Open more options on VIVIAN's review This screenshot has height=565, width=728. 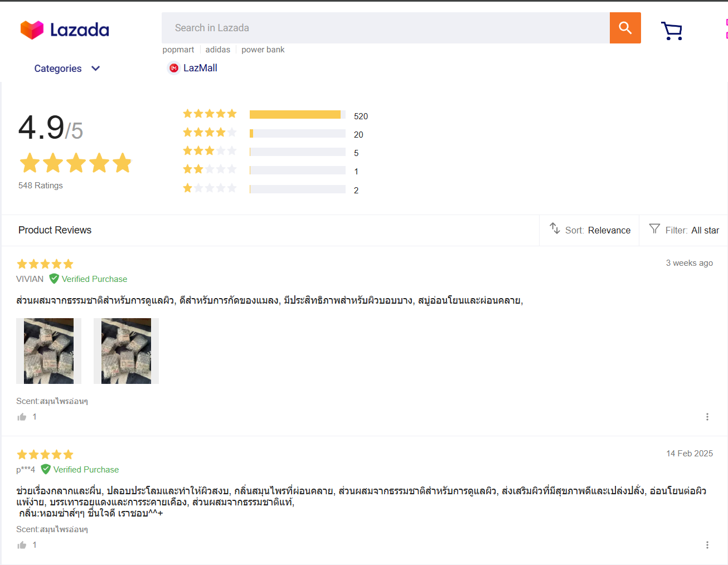707,417
